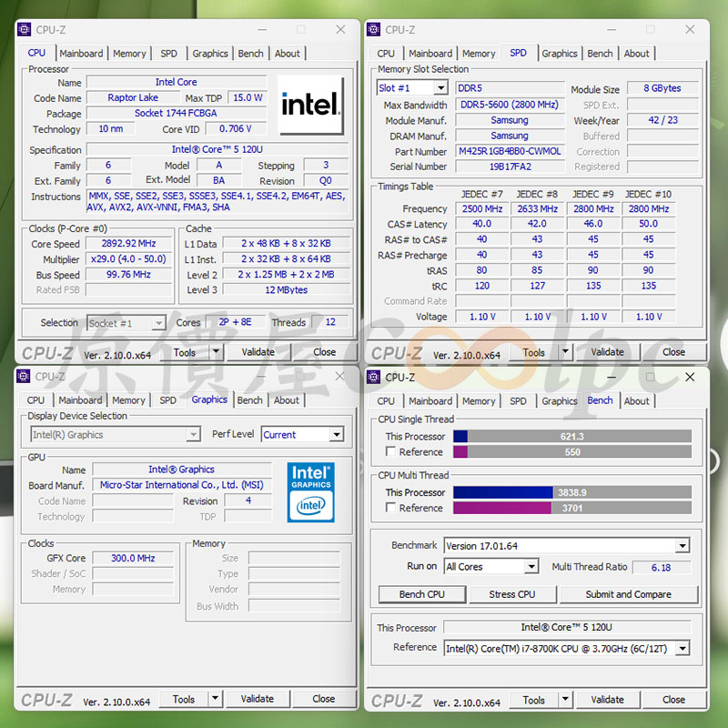Image resolution: width=728 pixels, height=728 pixels.
Task: Click the CPU-Z app icon in SPD window title
Action: click(373, 29)
